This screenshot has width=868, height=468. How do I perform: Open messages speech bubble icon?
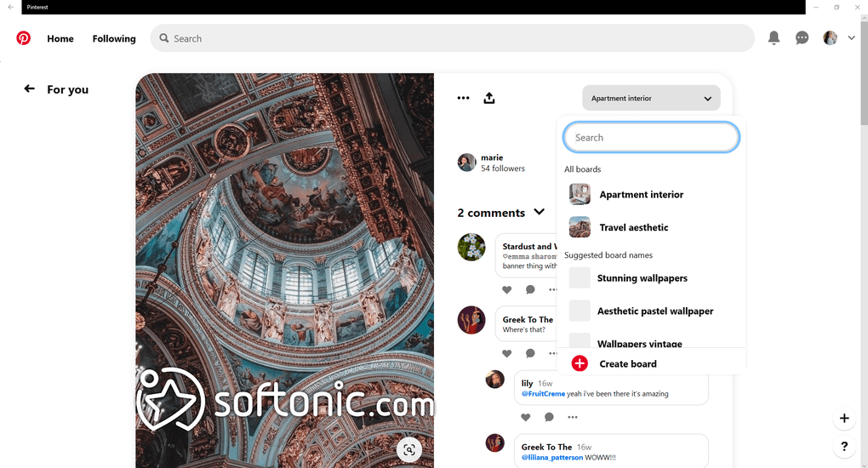click(802, 37)
